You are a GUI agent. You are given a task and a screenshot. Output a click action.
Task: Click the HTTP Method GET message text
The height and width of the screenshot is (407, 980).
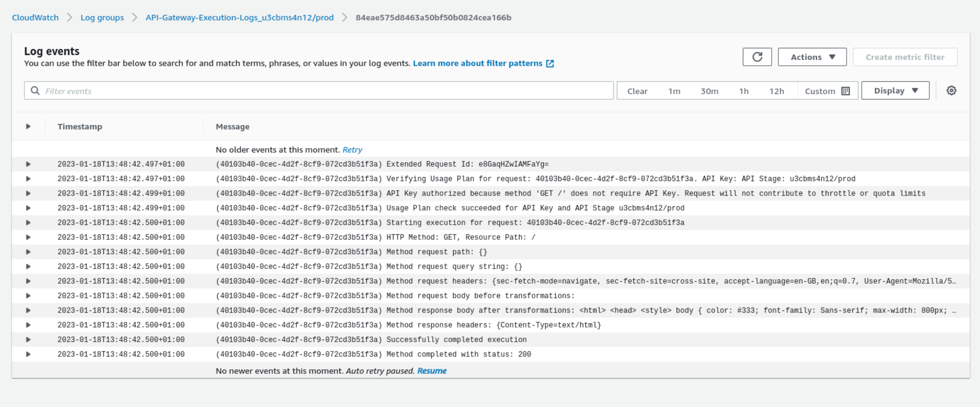point(375,237)
